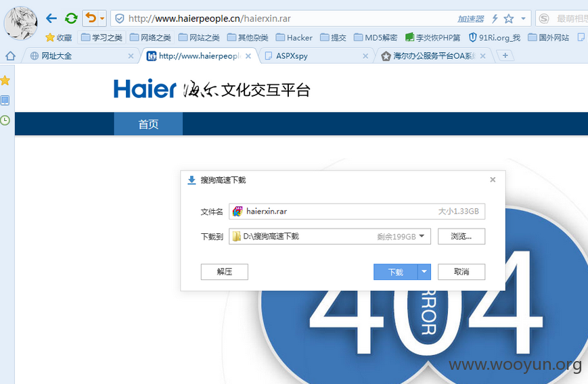Close the haierpeople tab
Image resolution: width=588 pixels, height=384 pixels.
click(x=248, y=56)
